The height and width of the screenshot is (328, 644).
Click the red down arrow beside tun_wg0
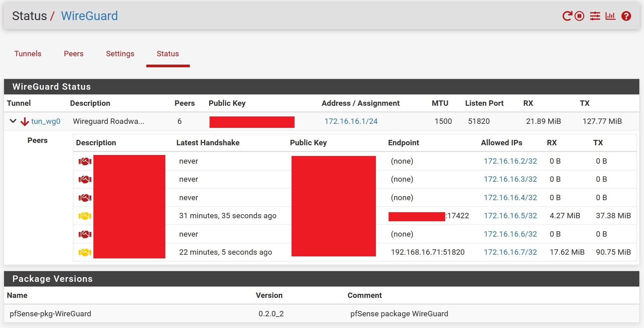click(24, 121)
